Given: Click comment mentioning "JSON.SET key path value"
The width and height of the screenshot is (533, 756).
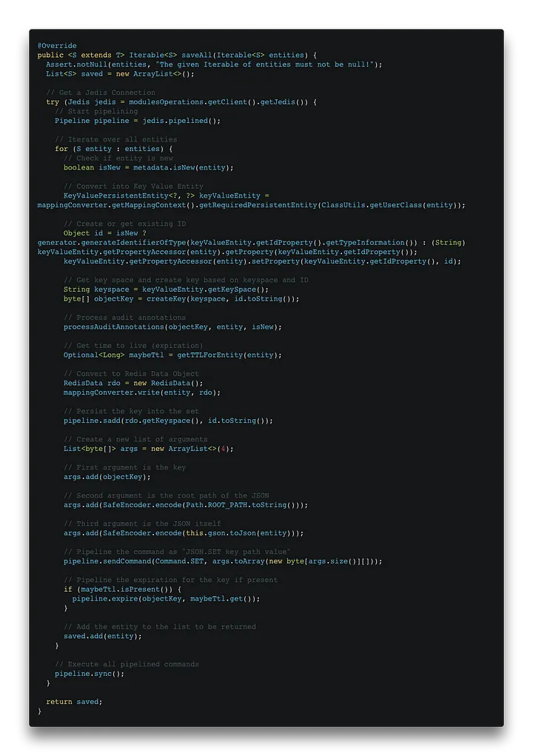Looking at the screenshot, I should tap(177, 552).
